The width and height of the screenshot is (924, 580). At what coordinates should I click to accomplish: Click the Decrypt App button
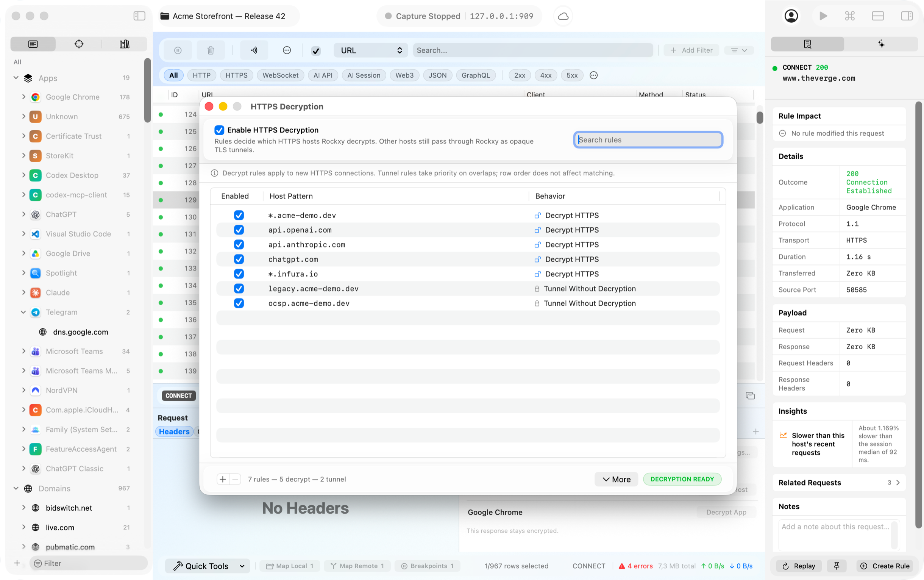pyautogui.click(x=726, y=512)
